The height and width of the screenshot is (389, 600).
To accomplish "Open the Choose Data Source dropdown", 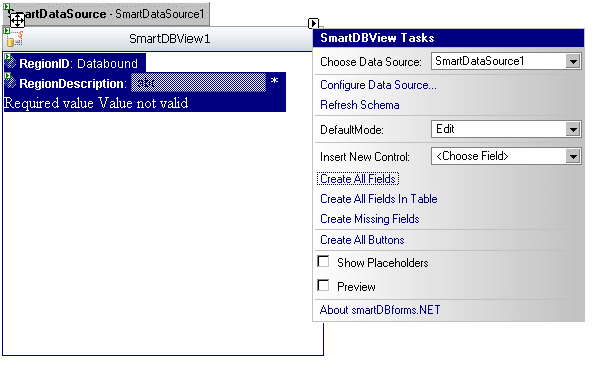I will coord(573,61).
